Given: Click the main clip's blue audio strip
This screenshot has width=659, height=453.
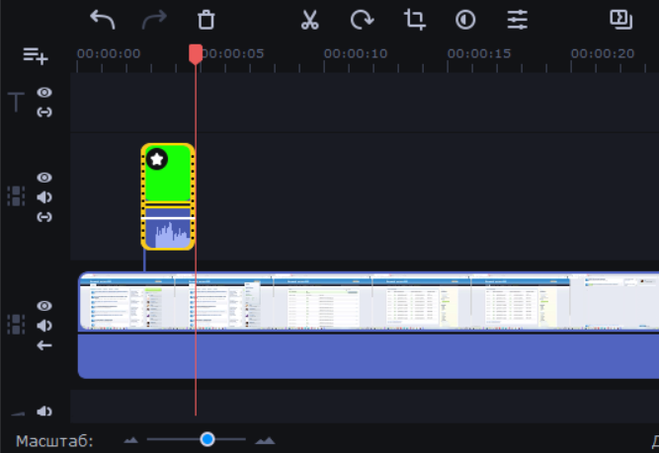Looking at the screenshot, I should tap(369, 356).
